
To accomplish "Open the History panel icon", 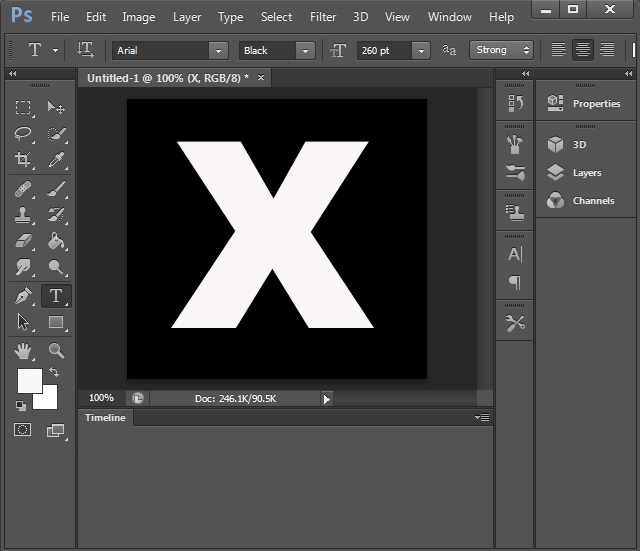I will click(515, 103).
